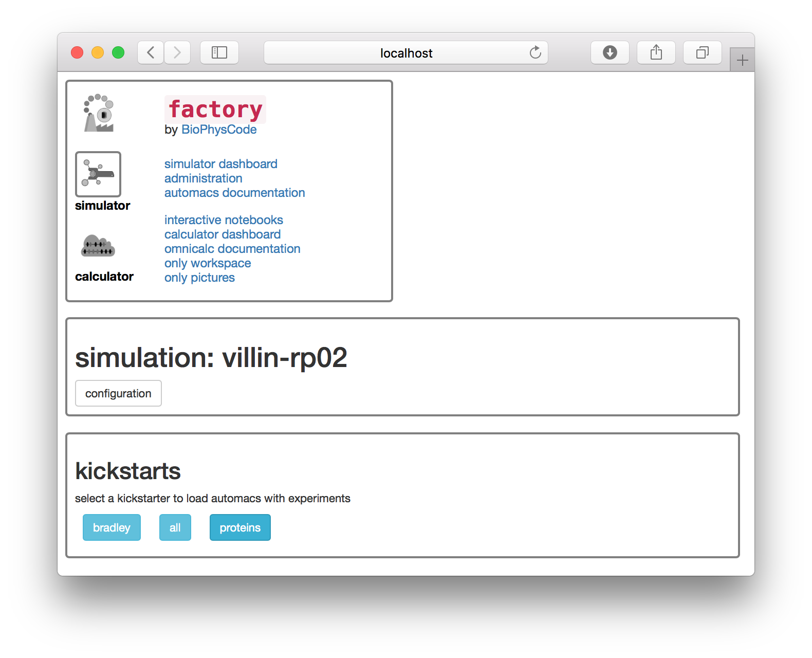Load the proteins kickstarter
Image resolution: width=812 pixels, height=658 pixels.
point(240,527)
